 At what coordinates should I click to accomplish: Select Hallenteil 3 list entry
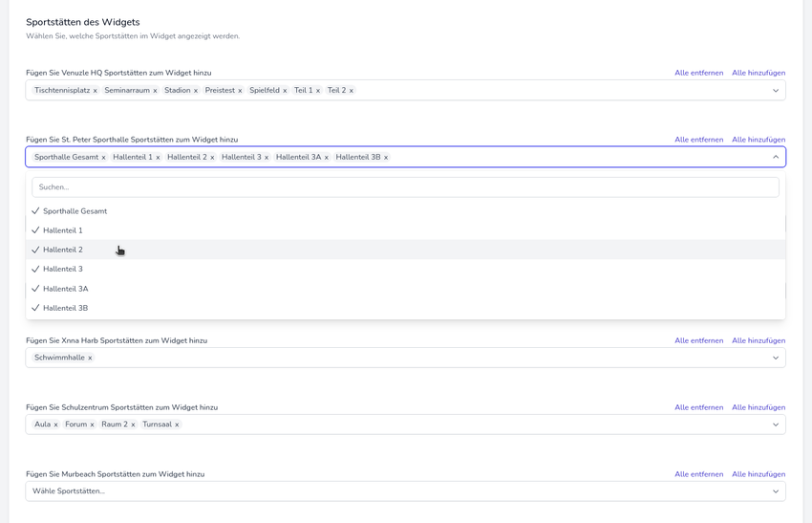pos(63,270)
